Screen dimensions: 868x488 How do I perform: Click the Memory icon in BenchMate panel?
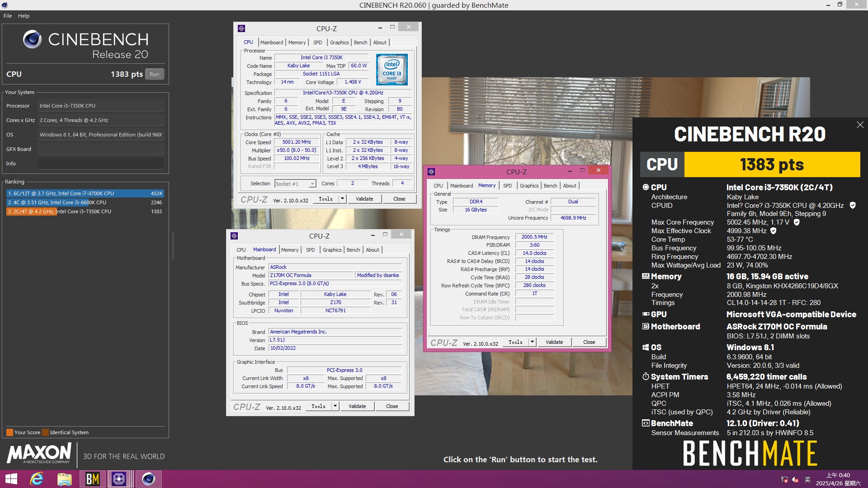pyautogui.click(x=646, y=276)
